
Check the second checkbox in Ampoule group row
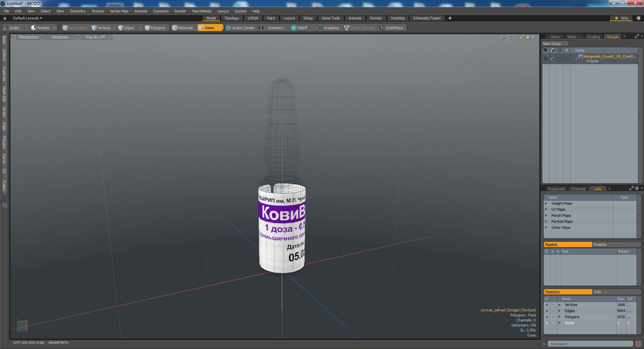coord(567,59)
